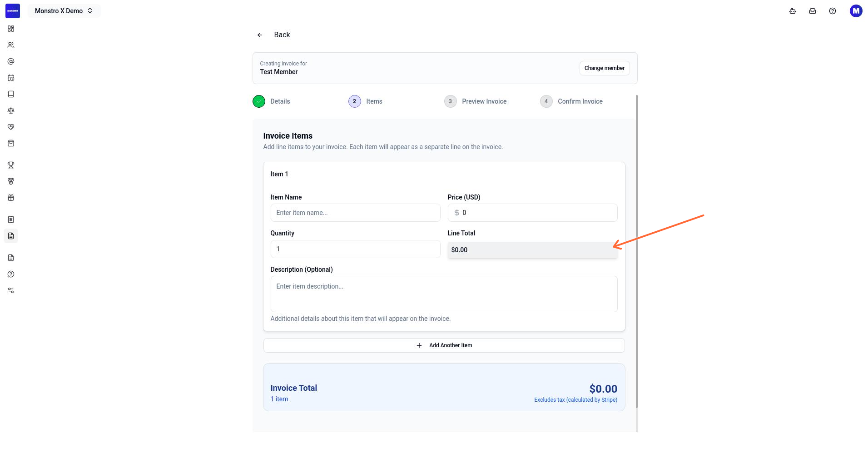This screenshot has width=868, height=449.
Task: Click the Item 1 label
Action: 279,174
